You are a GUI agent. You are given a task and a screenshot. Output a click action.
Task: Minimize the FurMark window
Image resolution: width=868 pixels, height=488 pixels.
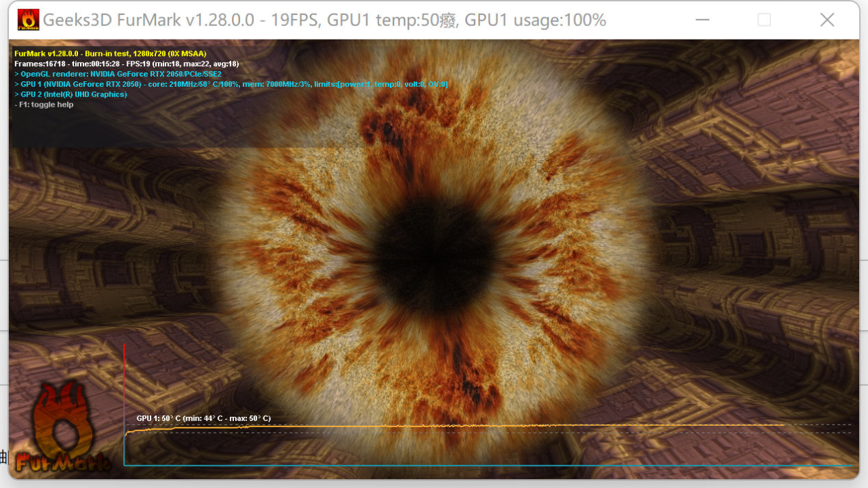pos(702,20)
